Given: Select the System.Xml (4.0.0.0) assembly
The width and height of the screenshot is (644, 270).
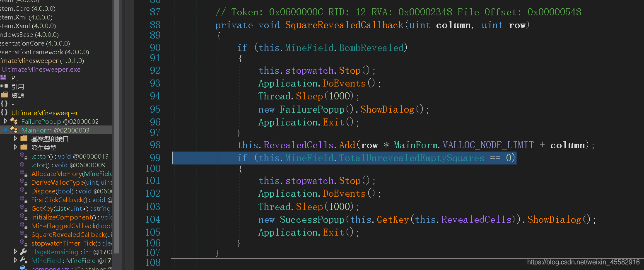Looking at the screenshot, I should pos(26,17).
